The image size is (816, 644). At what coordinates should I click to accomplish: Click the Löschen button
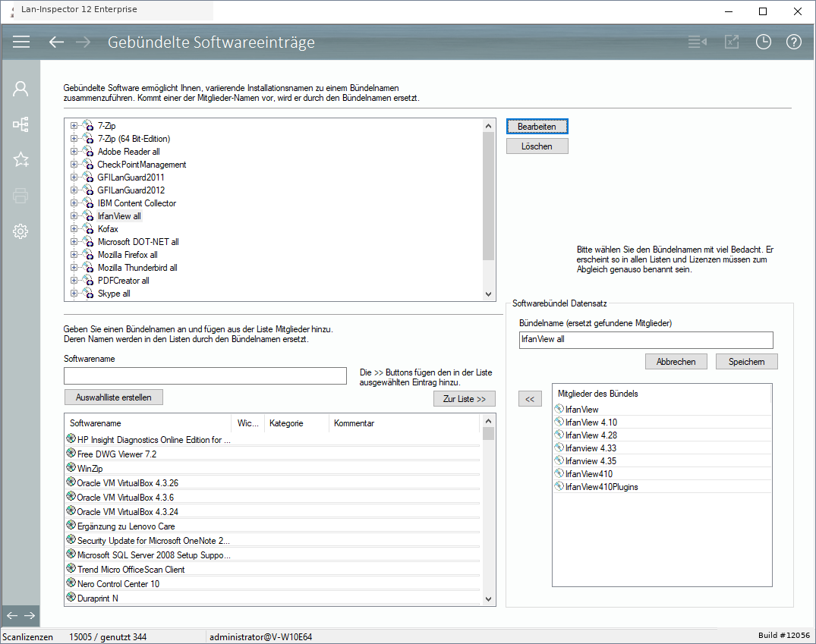(537, 146)
